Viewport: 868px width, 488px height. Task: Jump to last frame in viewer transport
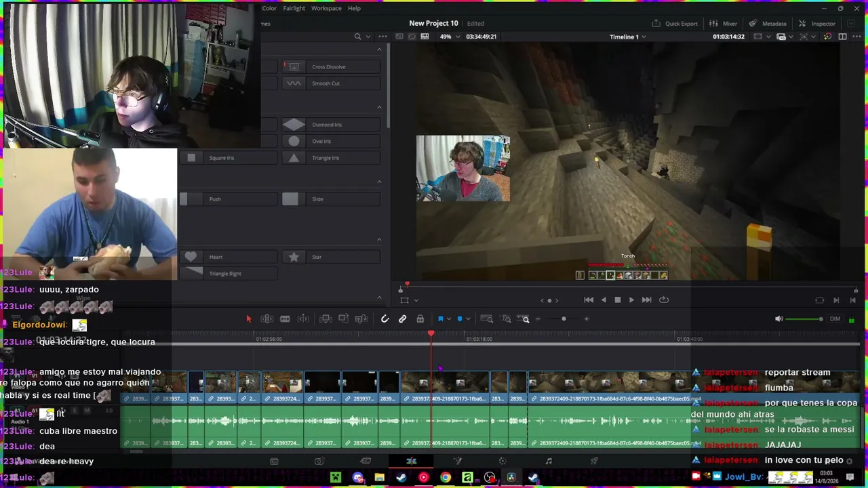point(647,300)
